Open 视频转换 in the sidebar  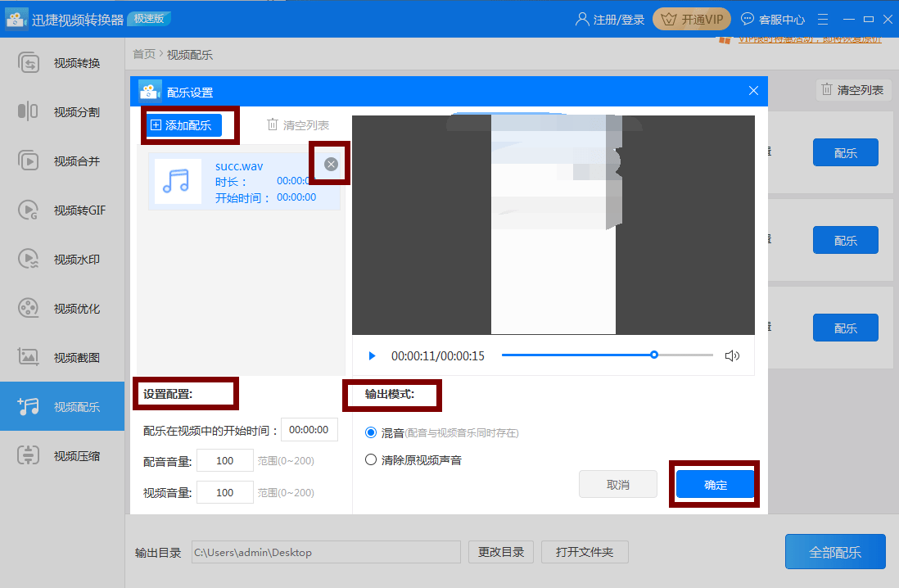pyautogui.click(x=62, y=63)
